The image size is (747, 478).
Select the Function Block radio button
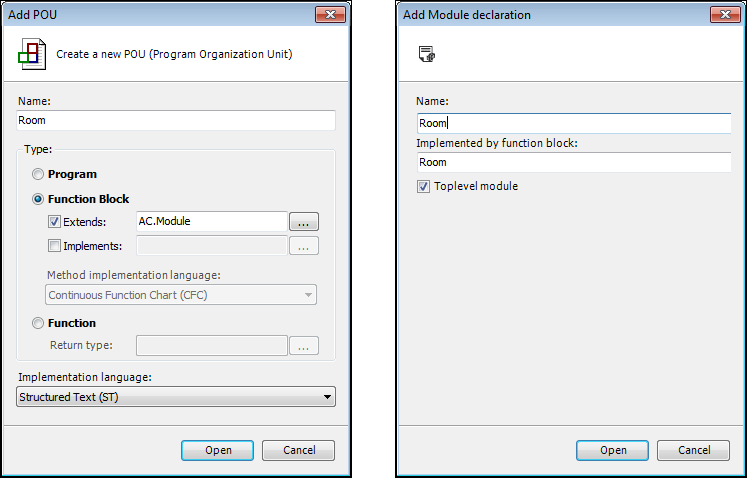tap(39, 199)
